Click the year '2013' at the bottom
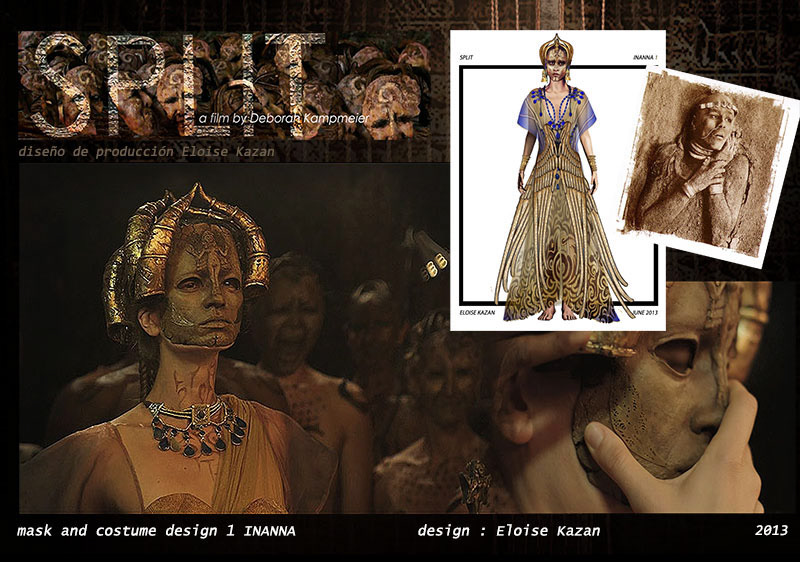The image size is (800, 562). [771, 530]
